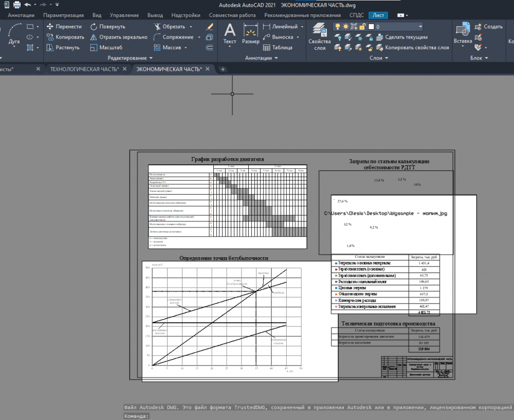Click the Undo arrow in quick access toolbar
This screenshot has width=514, height=420.
coord(28,5)
